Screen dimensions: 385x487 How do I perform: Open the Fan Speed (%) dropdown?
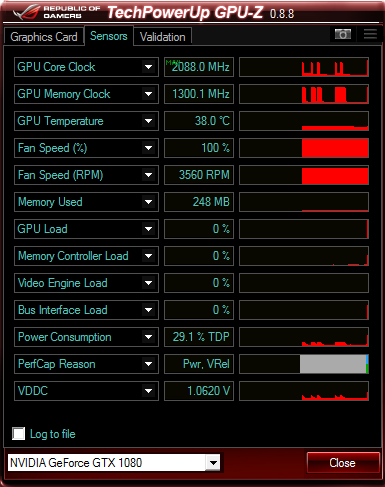pyautogui.click(x=148, y=148)
